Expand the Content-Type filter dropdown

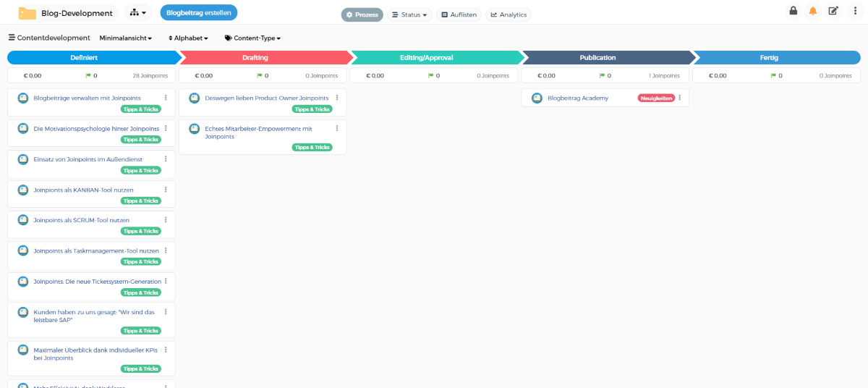coord(252,38)
